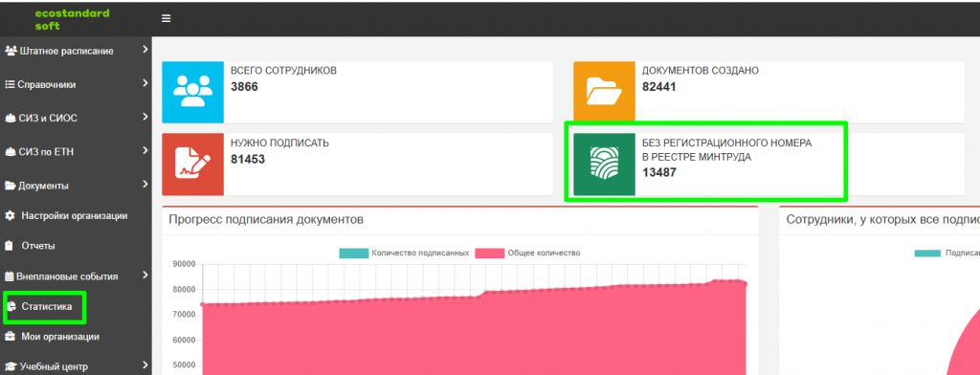The image size is (980, 375).
Task: Click the green Mintrud registry icon tile
Action: (604, 164)
